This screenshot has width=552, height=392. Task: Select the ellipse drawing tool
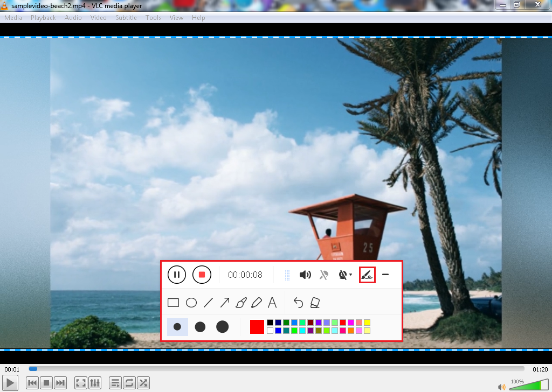[x=191, y=302]
